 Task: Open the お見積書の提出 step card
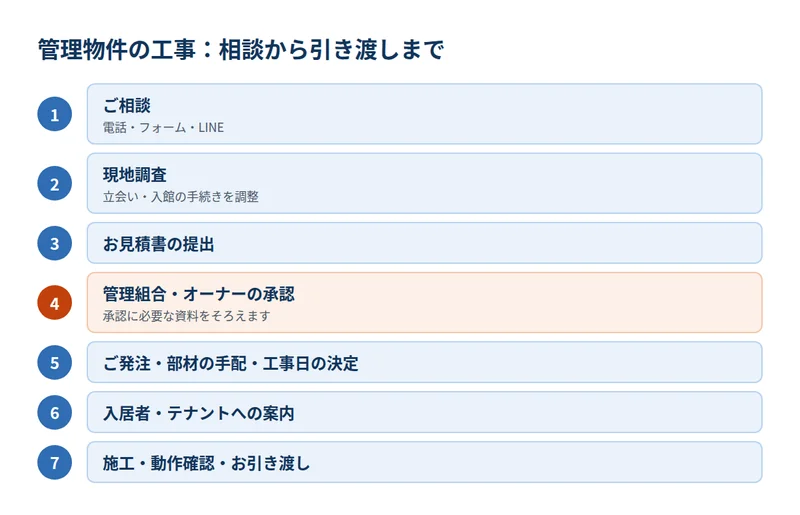coord(424,243)
